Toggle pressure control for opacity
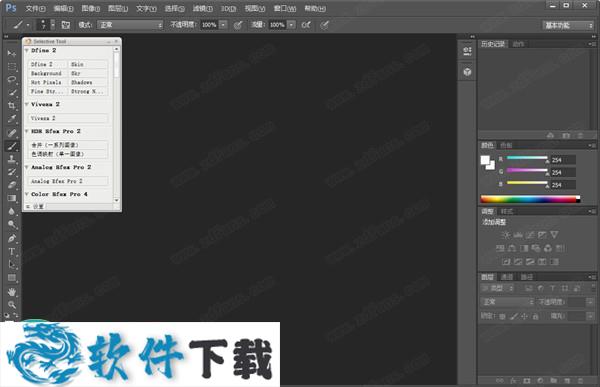The height and width of the screenshot is (387, 600). click(238, 25)
